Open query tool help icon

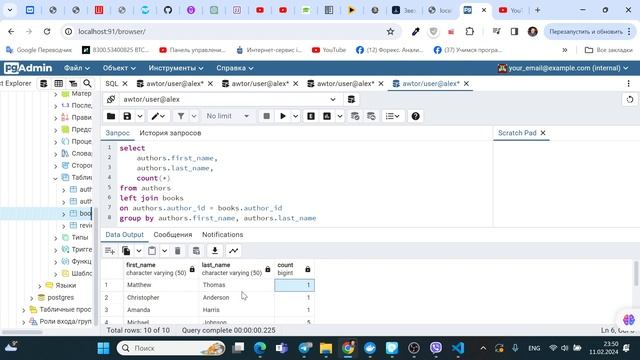(x=415, y=116)
